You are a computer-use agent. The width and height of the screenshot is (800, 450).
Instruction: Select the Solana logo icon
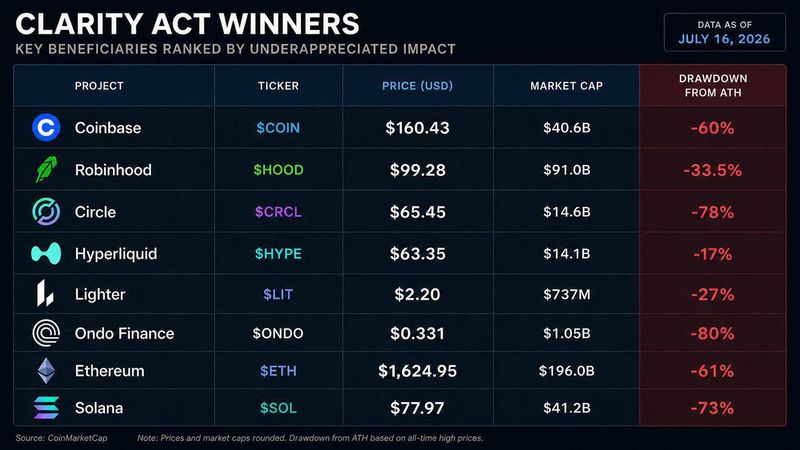pos(46,408)
